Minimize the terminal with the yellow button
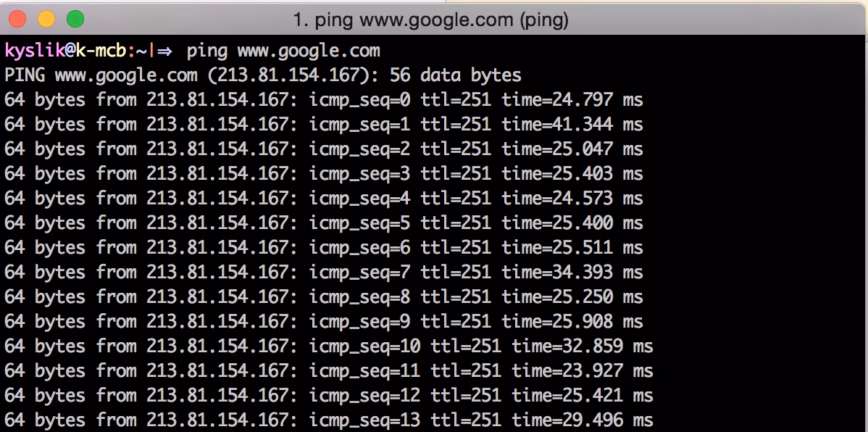Screen dimensions: 868x432 [46, 19]
